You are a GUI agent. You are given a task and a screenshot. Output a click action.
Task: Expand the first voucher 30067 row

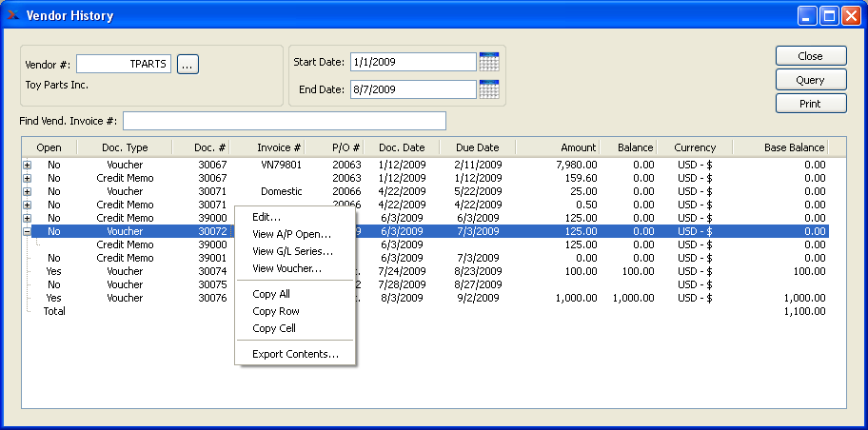tap(27, 165)
